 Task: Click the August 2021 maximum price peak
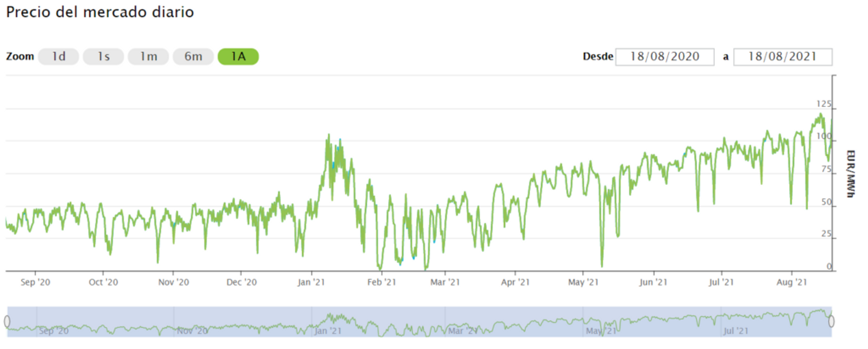tap(821, 114)
